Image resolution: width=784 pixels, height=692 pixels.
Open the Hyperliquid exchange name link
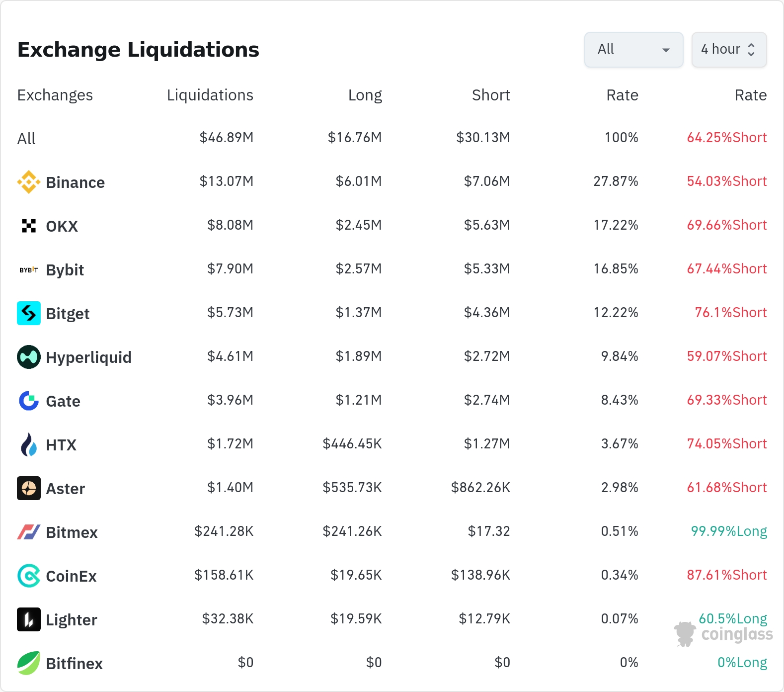point(89,357)
